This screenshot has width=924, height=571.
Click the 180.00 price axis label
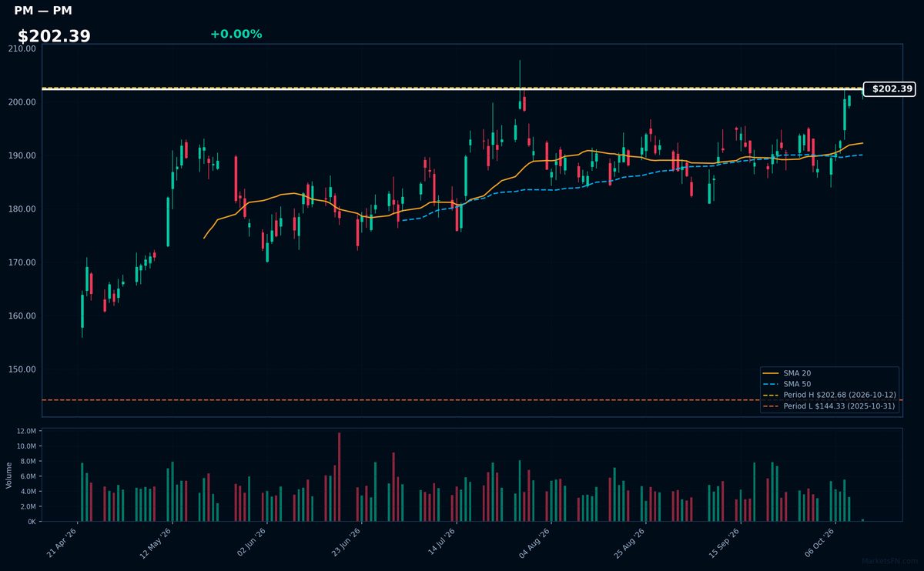pyautogui.click(x=22, y=209)
